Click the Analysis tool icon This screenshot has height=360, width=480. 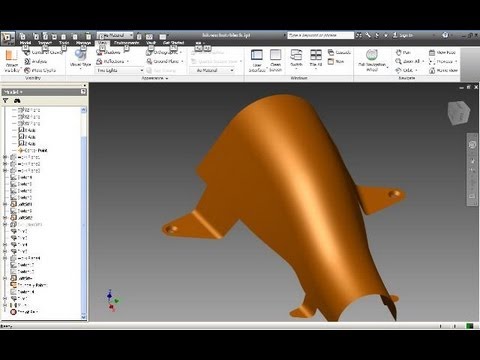coord(27,61)
